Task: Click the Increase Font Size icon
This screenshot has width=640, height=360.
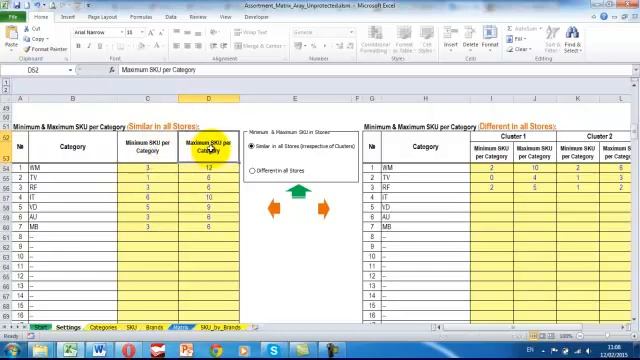Action: [x=151, y=32]
